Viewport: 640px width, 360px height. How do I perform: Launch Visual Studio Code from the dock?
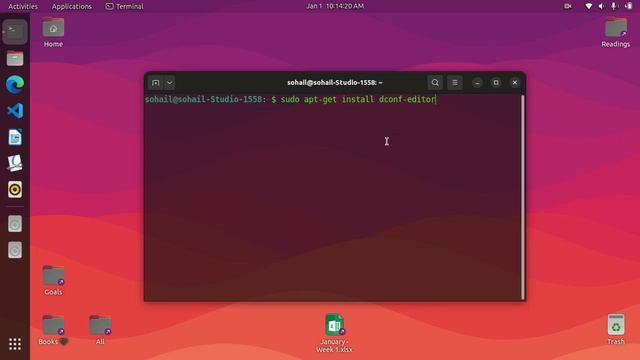point(15,111)
